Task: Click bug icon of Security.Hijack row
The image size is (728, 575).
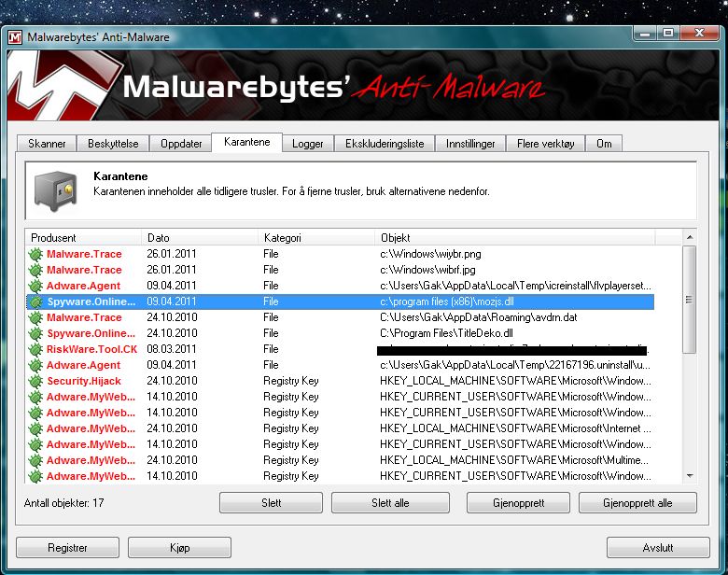Action: coord(35,381)
